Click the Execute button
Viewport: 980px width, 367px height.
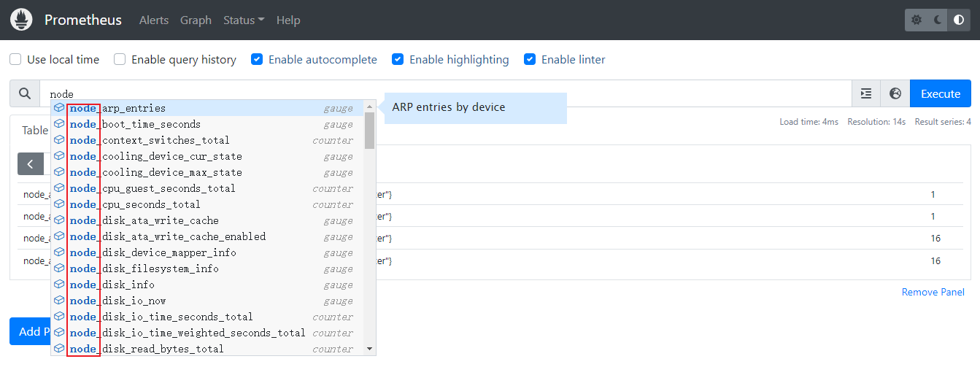tap(941, 93)
